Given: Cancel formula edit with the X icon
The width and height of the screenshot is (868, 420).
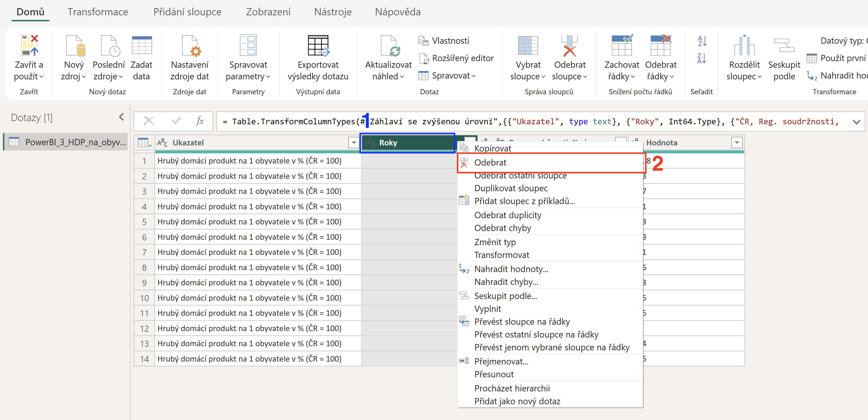Looking at the screenshot, I should 149,121.
